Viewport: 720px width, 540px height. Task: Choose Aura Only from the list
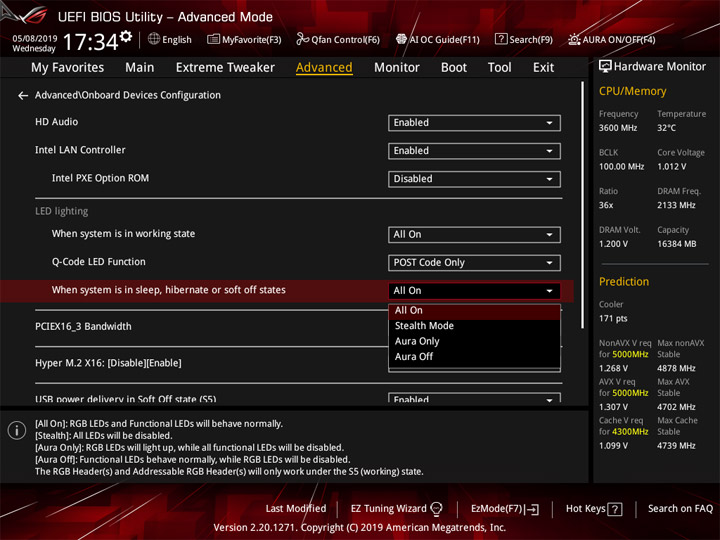pyautogui.click(x=474, y=342)
